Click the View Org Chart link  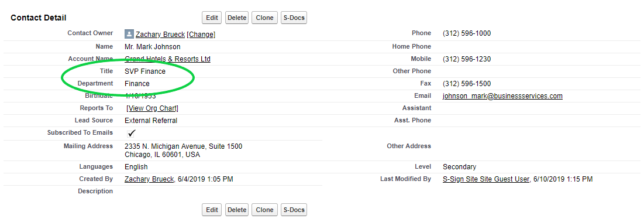point(153,108)
